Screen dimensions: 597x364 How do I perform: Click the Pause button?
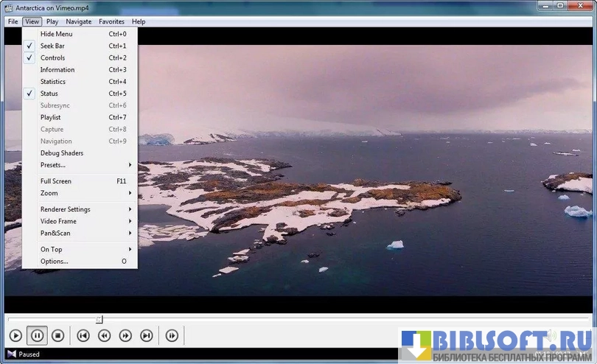click(37, 336)
